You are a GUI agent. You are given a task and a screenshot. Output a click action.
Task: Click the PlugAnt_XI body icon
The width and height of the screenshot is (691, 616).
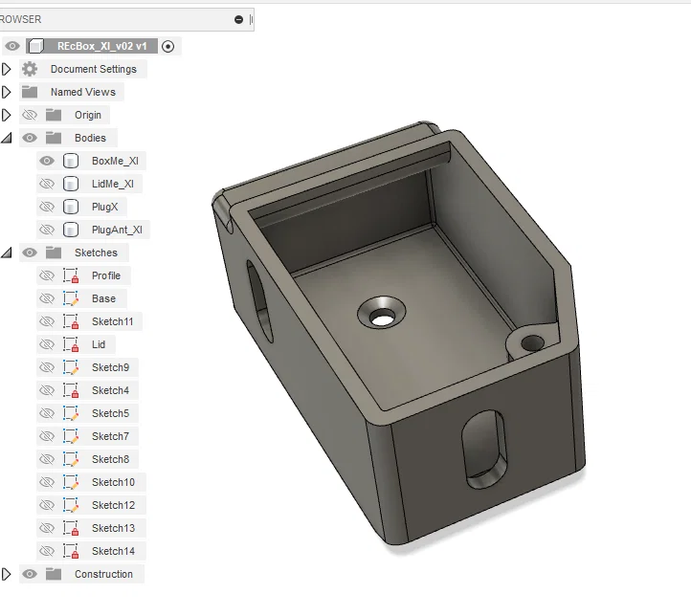[x=71, y=230]
